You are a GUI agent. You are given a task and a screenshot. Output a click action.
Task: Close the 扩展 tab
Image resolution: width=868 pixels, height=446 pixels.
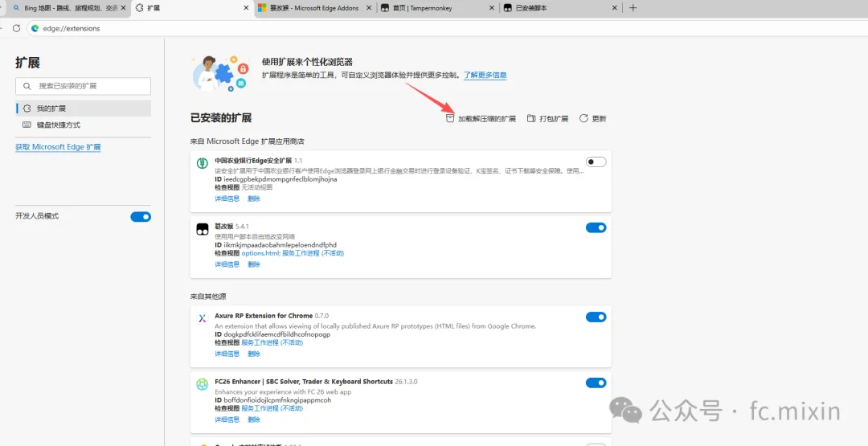(x=247, y=8)
